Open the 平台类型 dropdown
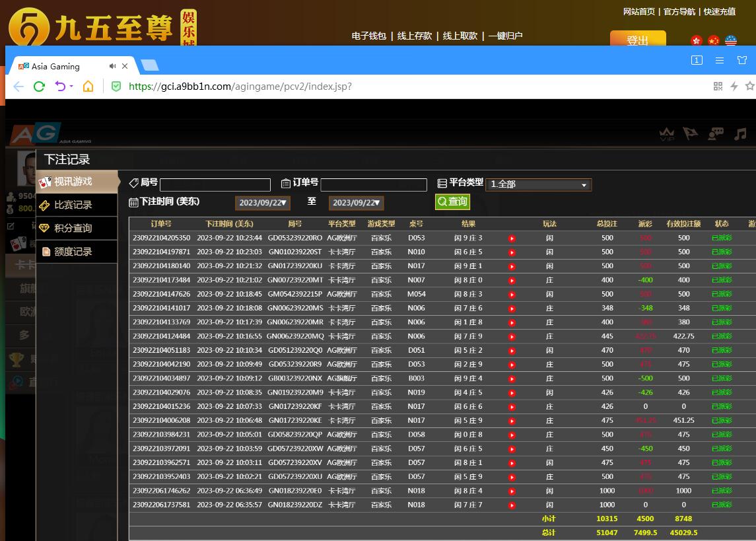The height and width of the screenshot is (541, 756). point(538,185)
